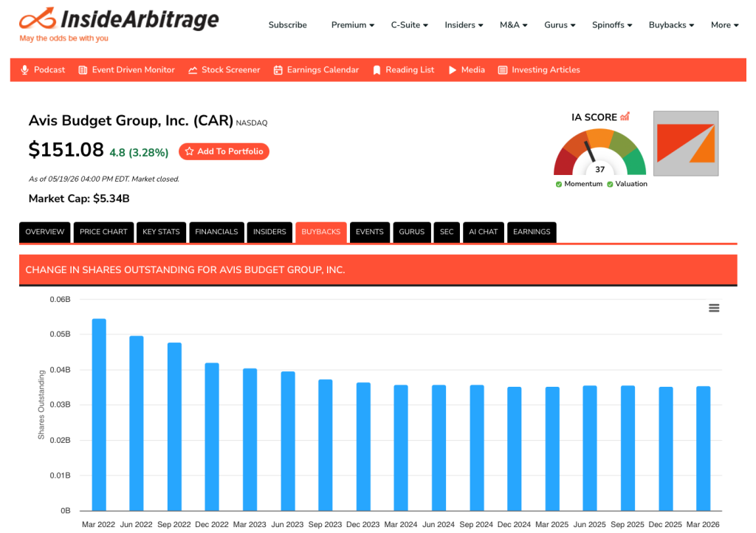The height and width of the screenshot is (533, 756).
Task: Click the Earnings Calendar calendar icon
Action: [278, 70]
